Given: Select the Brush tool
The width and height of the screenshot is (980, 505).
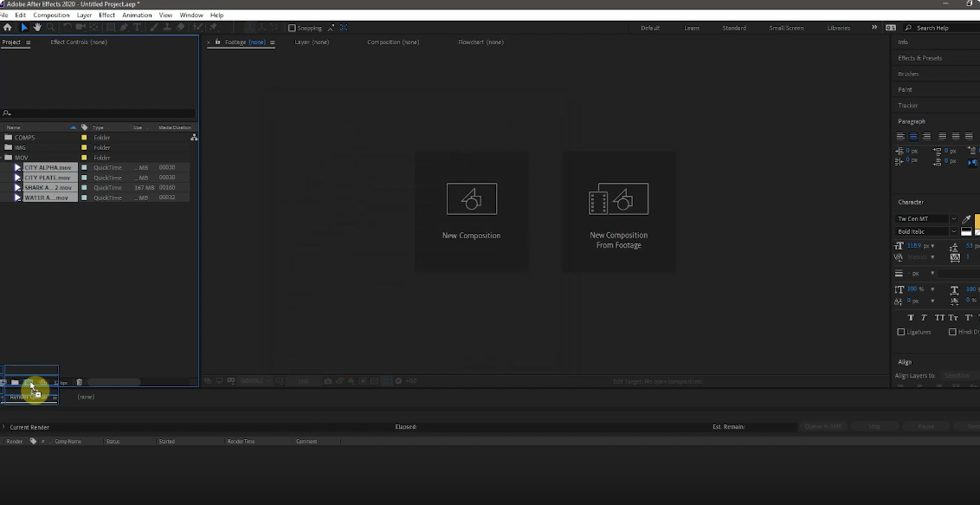Looking at the screenshot, I should 153,28.
